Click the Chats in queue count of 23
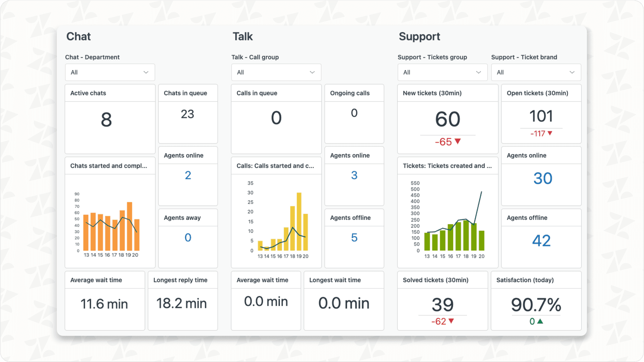This screenshot has width=644, height=362. click(x=187, y=114)
